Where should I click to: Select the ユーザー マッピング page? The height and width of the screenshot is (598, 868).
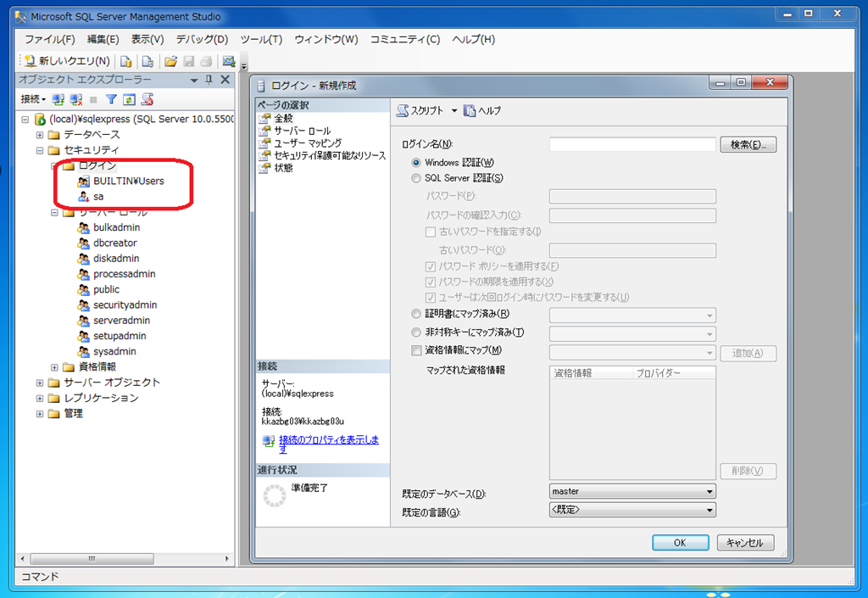point(308,143)
